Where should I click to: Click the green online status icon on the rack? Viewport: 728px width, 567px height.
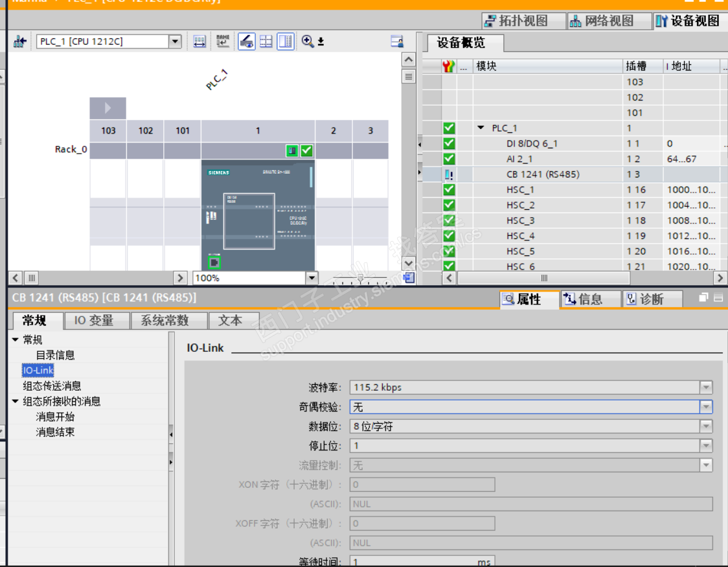pos(292,150)
